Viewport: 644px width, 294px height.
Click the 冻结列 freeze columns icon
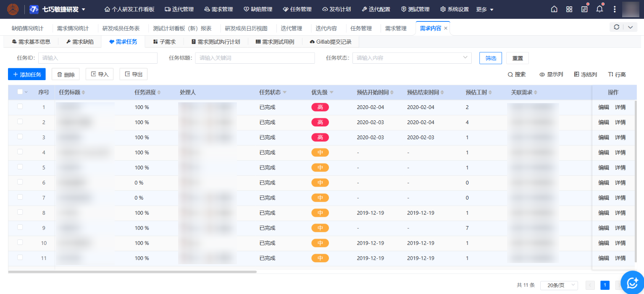576,75
